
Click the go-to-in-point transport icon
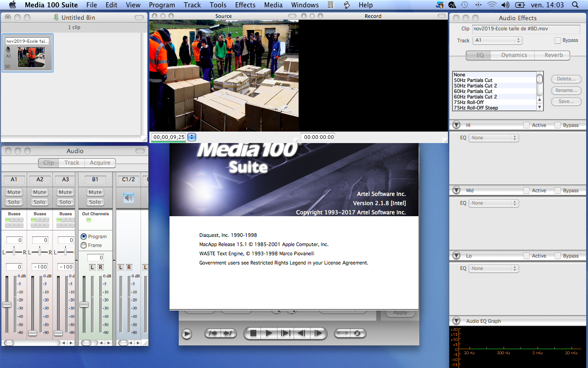[213, 333]
